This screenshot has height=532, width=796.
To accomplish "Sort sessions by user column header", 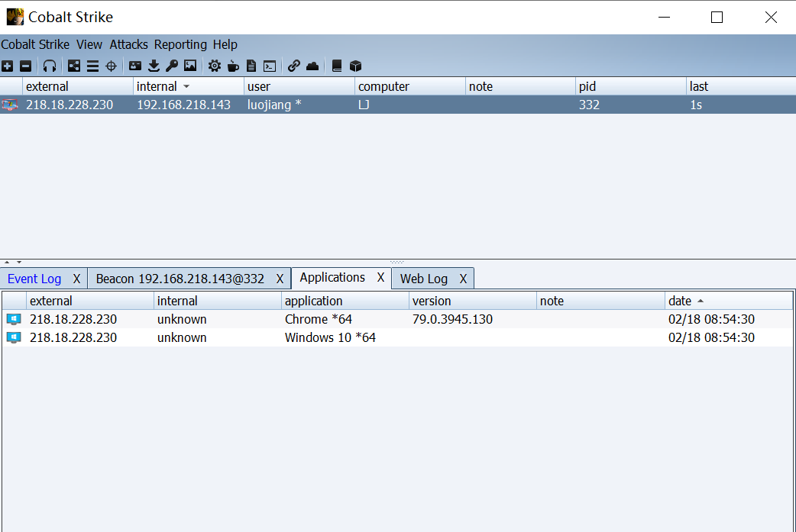I will pos(299,87).
